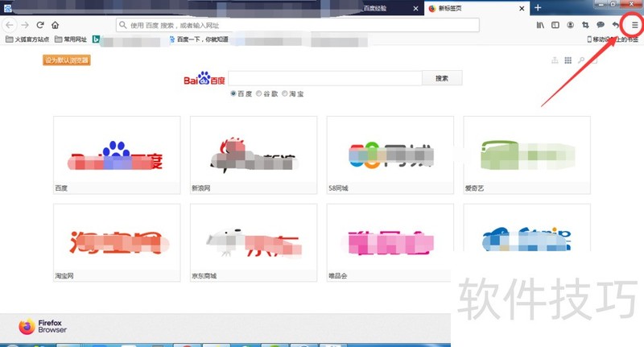Click the chat bubble toolbar icon
Viewport: 644px width, 347px height.
(601, 25)
